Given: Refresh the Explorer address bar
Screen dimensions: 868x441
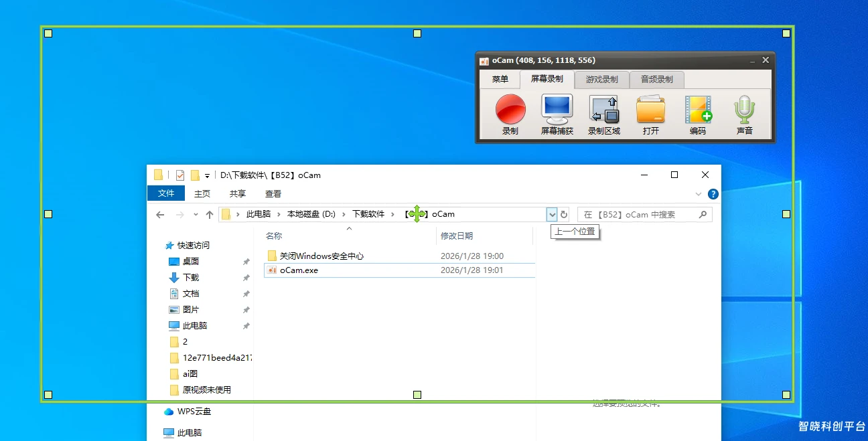Looking at the screenshot, I should coord(564,215).
